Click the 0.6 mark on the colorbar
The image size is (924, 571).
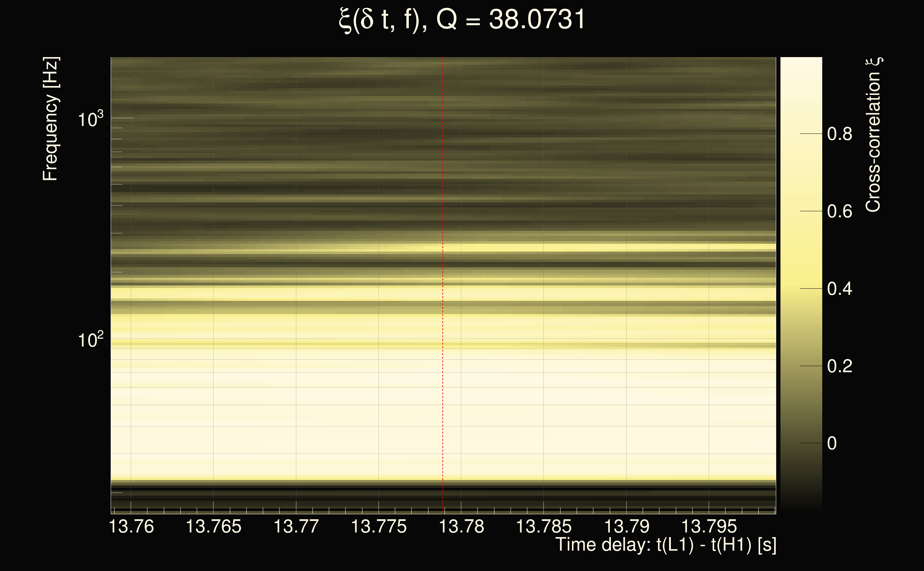point(839,212)
